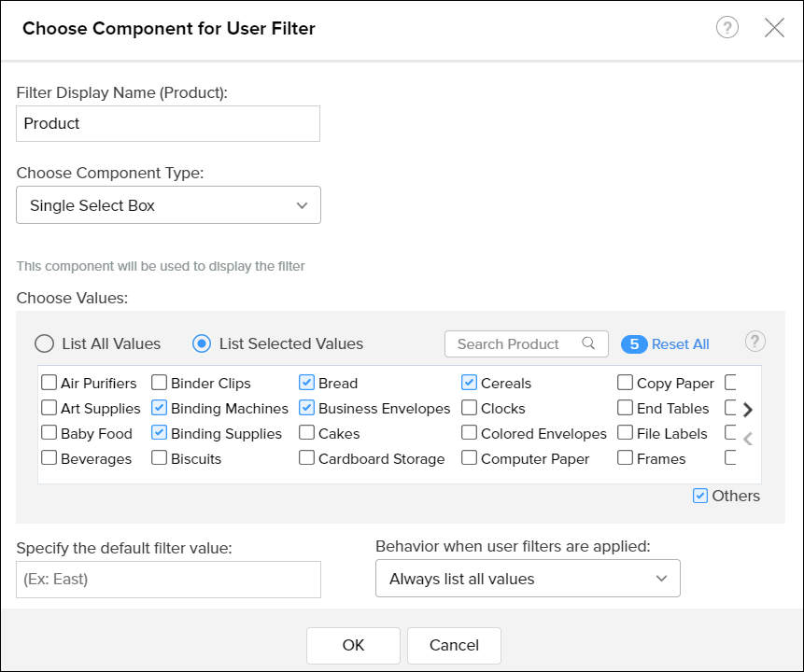Click the help icon in dialog header
Image resolution: width=804 pixels, height=672 pixels.
[x=726, y=28]
